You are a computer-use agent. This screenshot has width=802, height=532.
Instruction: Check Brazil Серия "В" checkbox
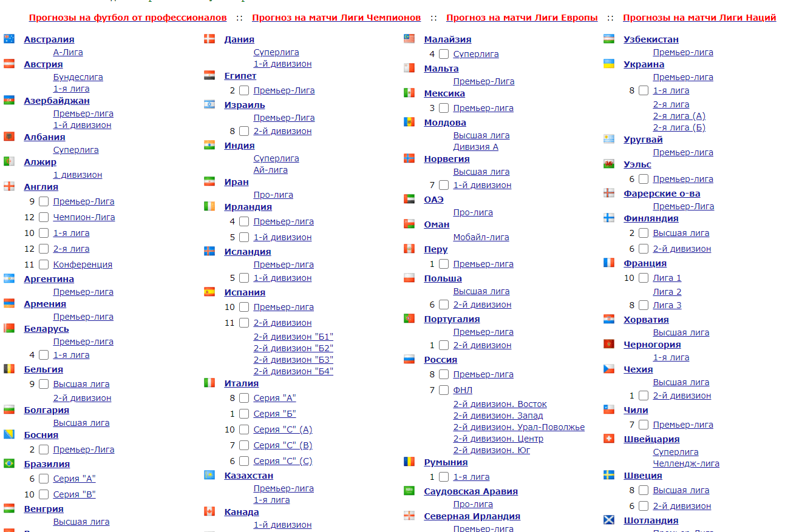[44, 494]
